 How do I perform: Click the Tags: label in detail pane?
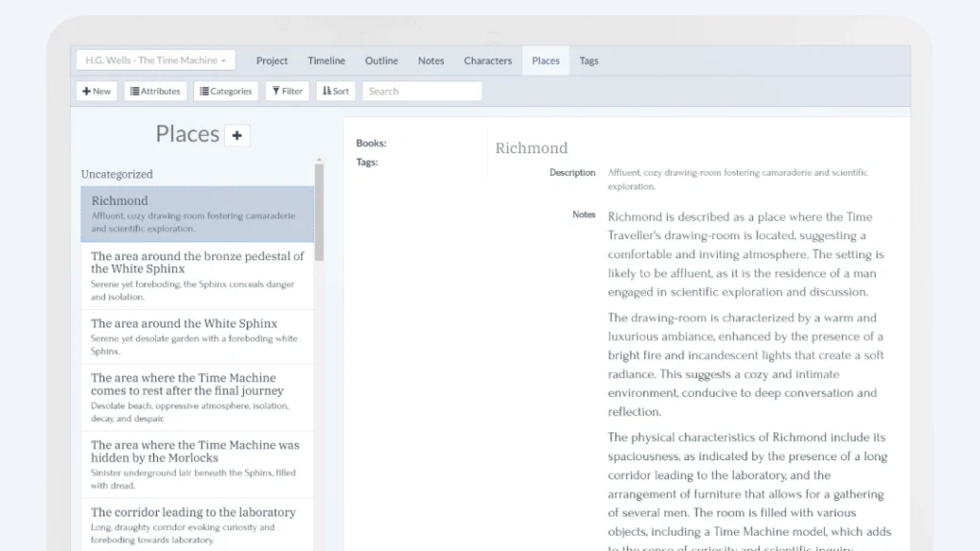pyautogui.click(x=367, y=163)
